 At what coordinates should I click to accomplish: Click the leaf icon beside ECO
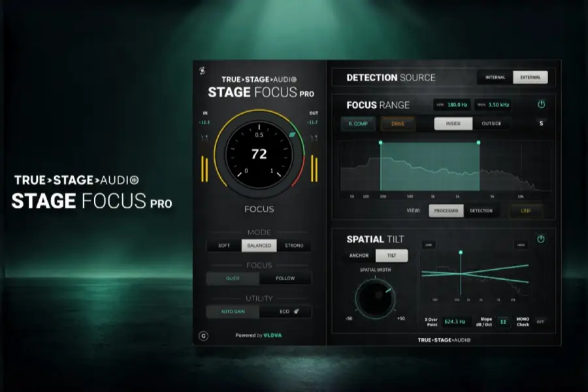point(296,312)
